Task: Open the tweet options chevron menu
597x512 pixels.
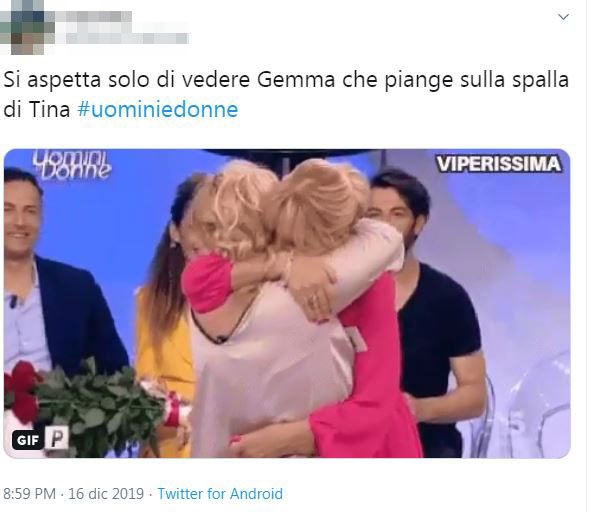Action: click(x=563, y=17)
